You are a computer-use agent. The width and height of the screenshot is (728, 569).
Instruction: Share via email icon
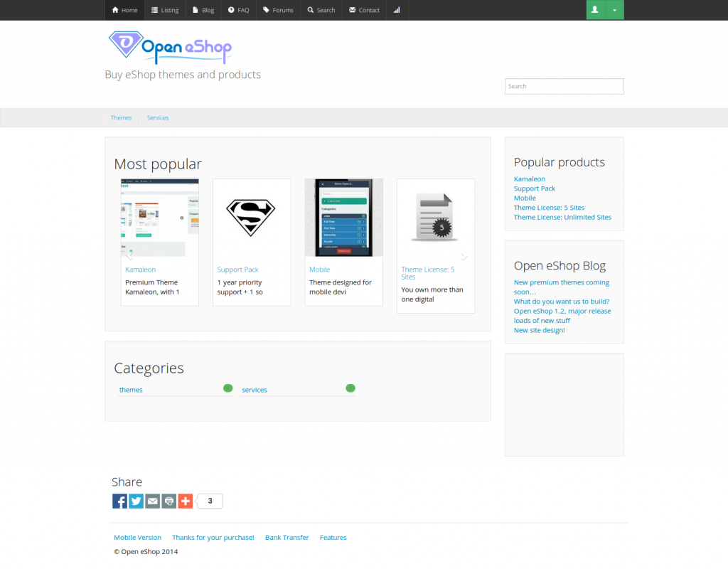pos(152,501)
